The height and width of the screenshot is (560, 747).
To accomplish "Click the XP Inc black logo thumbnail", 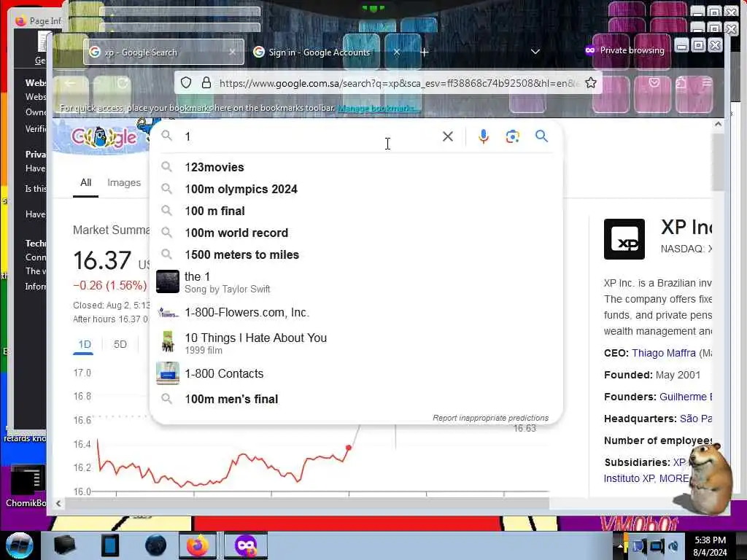I will click(624, 239).
